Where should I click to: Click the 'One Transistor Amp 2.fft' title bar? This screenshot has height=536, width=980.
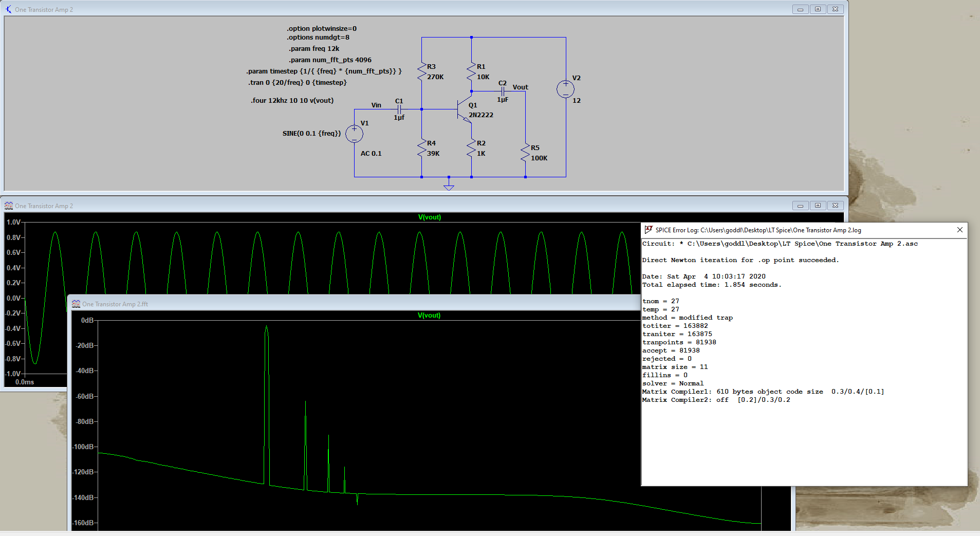[x=354, y=304]
